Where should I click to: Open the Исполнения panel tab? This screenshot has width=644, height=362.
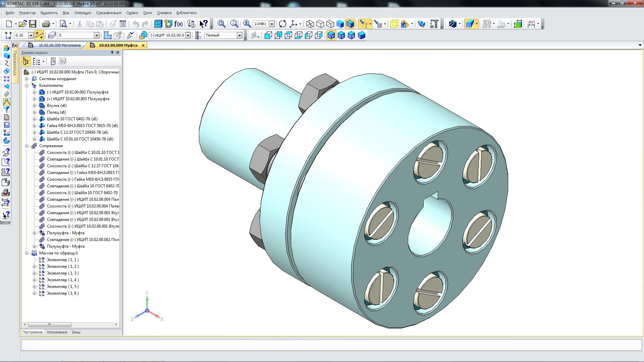[57, 332]
